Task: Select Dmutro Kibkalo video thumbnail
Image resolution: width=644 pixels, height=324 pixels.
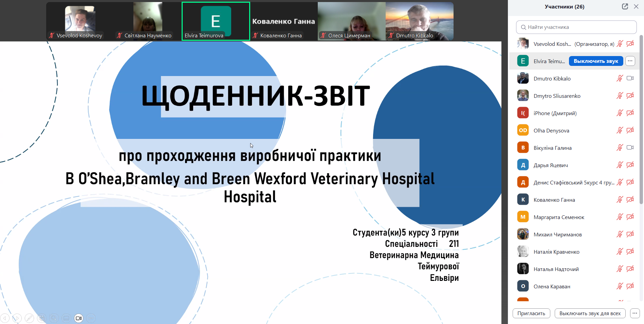Action: [420, 21]
